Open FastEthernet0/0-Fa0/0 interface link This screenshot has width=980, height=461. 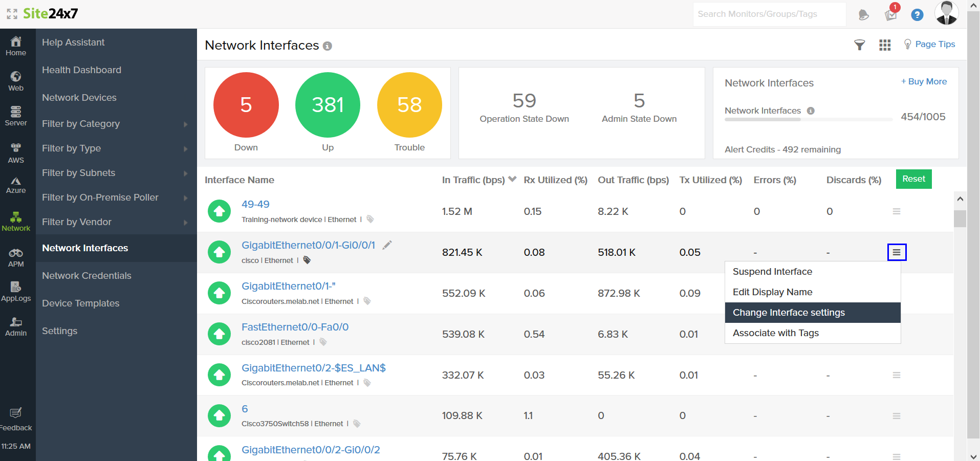click(295, 327)
